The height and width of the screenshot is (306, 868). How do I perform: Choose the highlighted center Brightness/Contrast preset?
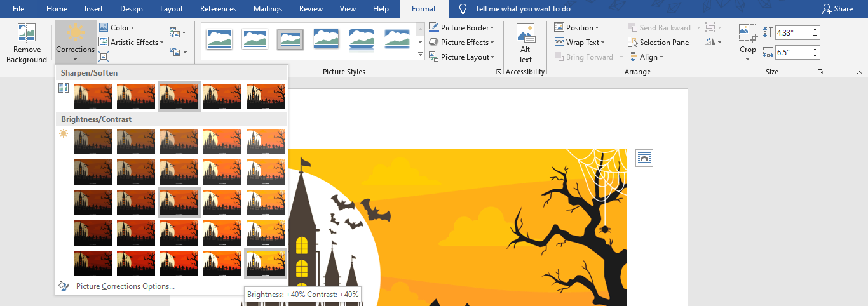179,203
